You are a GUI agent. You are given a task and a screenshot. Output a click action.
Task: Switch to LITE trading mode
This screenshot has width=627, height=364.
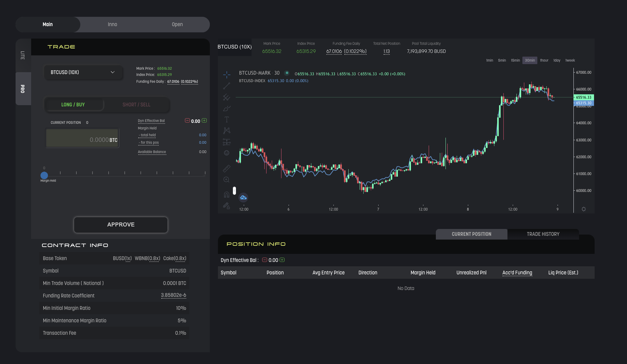23,55
